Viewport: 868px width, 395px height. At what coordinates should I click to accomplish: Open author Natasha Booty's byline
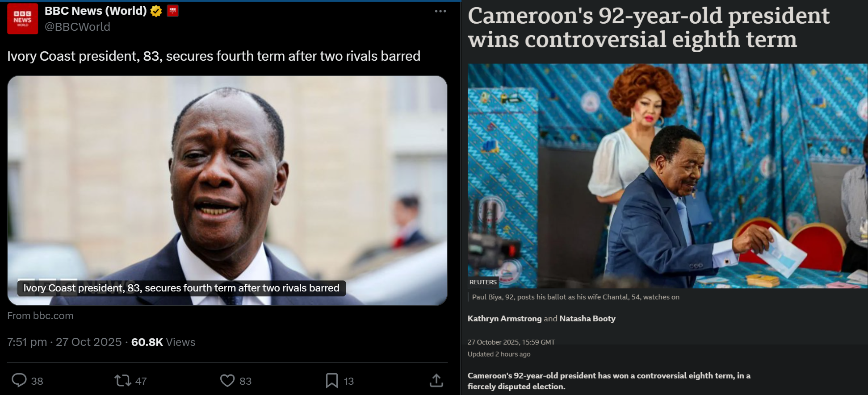coord(587,319)
